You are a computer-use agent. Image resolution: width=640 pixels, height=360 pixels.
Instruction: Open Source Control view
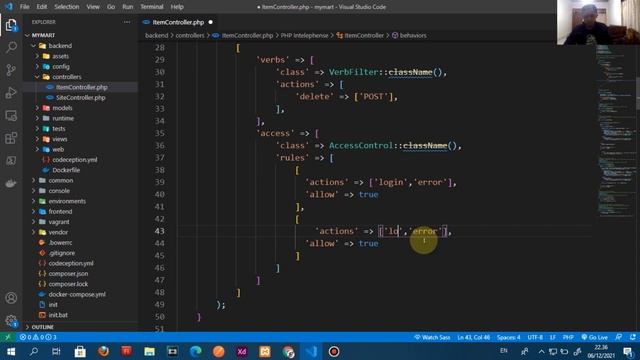(11, 70)
